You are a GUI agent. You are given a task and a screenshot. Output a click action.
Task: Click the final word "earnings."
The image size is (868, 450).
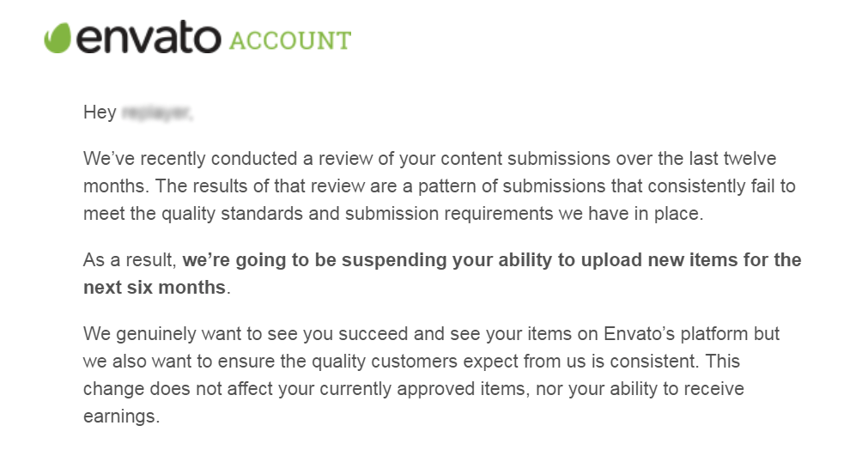(x=121, y=416)
